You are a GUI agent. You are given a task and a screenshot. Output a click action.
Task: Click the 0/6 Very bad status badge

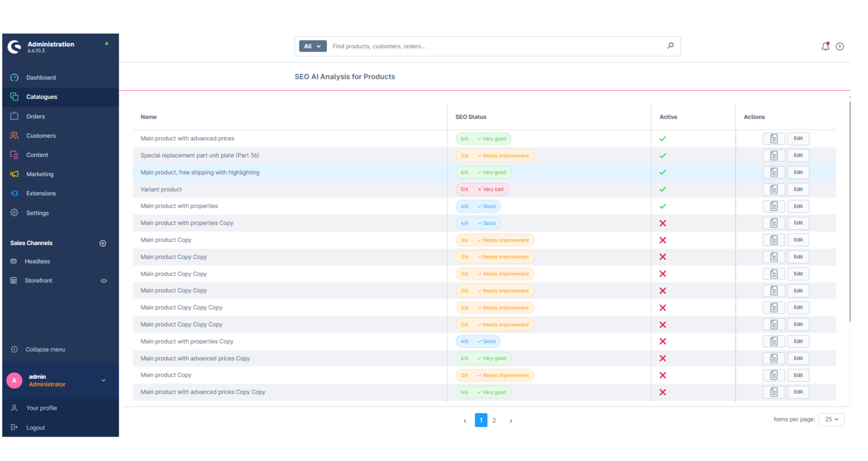pos(482,189)
